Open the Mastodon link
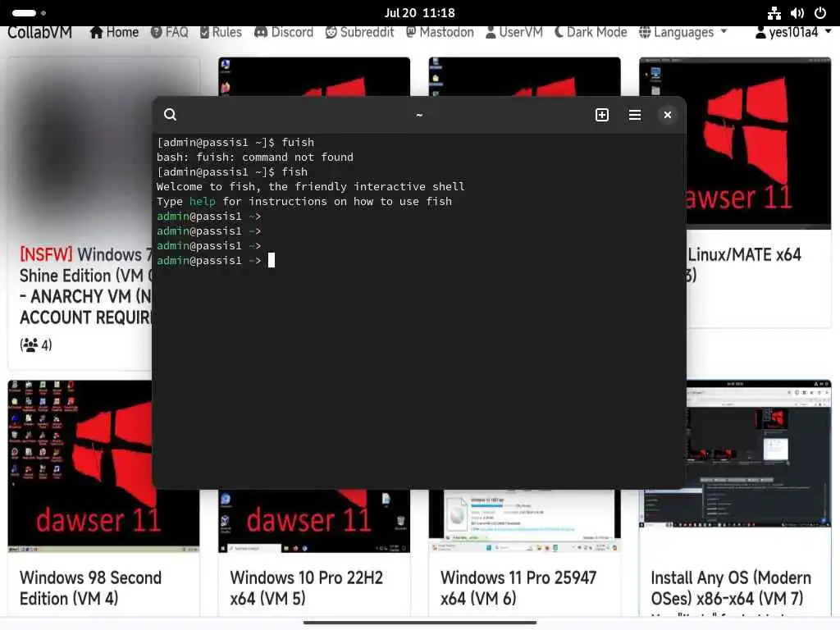This screenshot has width=840, height=630. 440,32
